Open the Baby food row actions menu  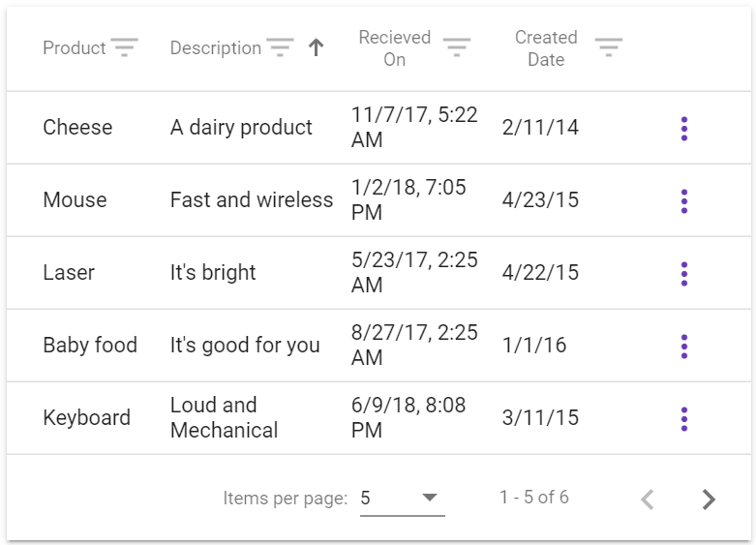tap(684, 347)
